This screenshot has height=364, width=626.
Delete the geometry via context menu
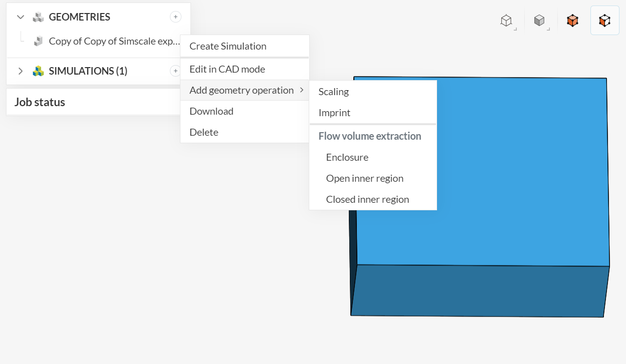pyautogui.click(x=204, y=132)
